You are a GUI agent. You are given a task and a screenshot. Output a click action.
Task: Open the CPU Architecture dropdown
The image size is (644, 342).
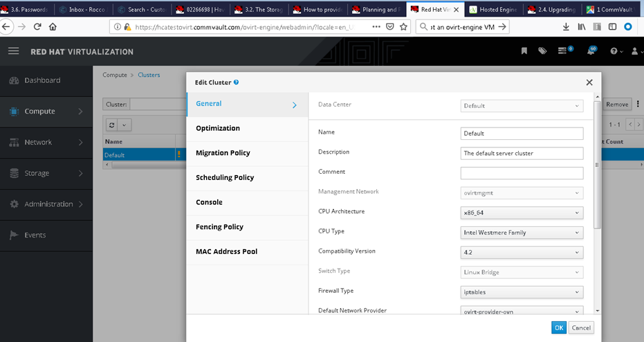pyautogui.click(x=522, y=213)
